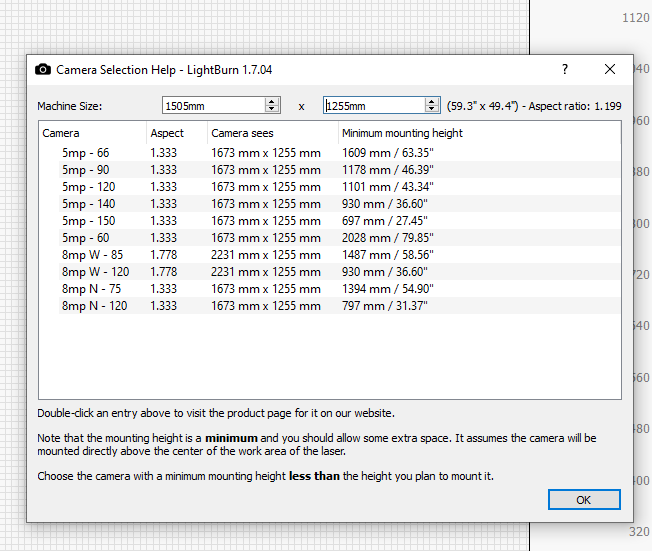This screenshot has width=652, height=551.
Task: Click the 1178 mm / 46.39" height value
Action: pyautogui.click(x=388, y=170)
